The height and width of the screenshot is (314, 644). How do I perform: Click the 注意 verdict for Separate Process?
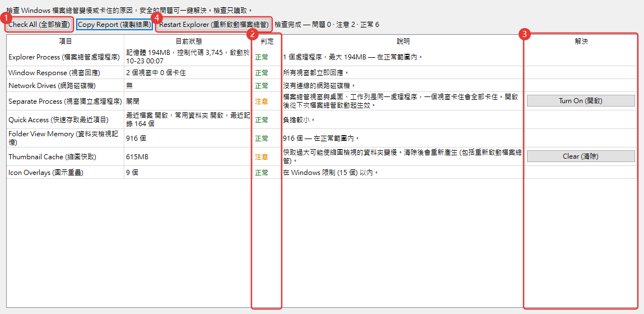[x=262, y=101]
